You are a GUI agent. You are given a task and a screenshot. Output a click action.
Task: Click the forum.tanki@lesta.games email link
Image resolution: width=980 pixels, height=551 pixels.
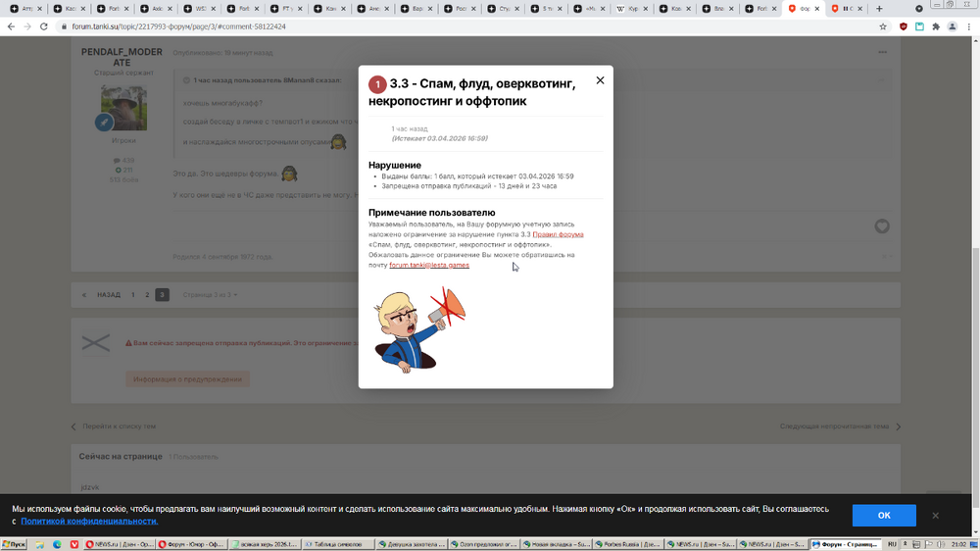pos(429,265)
